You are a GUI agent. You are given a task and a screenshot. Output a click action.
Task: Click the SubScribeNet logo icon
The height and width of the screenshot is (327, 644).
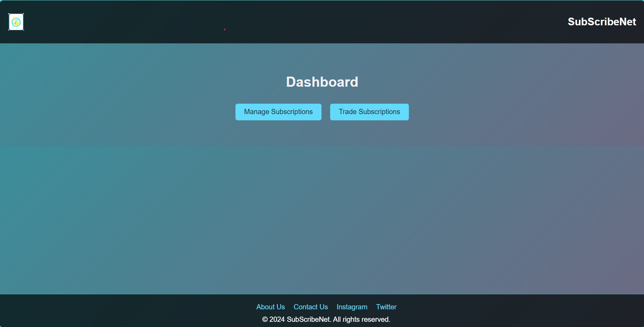point(16,22)
